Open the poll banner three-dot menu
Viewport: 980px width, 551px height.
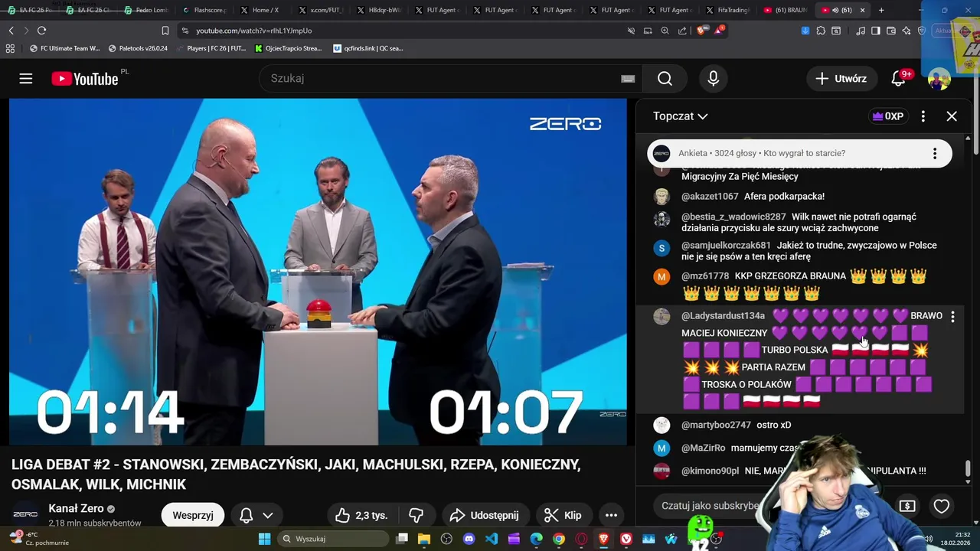click(935, 154)
